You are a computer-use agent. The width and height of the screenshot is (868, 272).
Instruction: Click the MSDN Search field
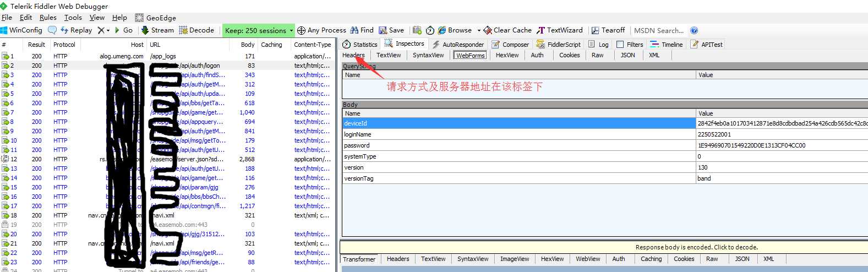(x=659, y=30)
